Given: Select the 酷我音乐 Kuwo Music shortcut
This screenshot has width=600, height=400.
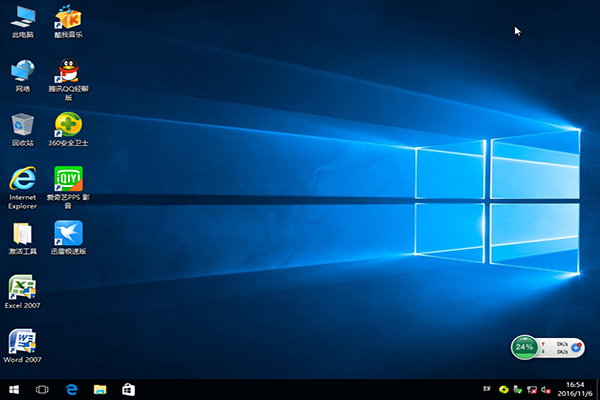Looking at the screenshot, I should [x=68, y=22].
